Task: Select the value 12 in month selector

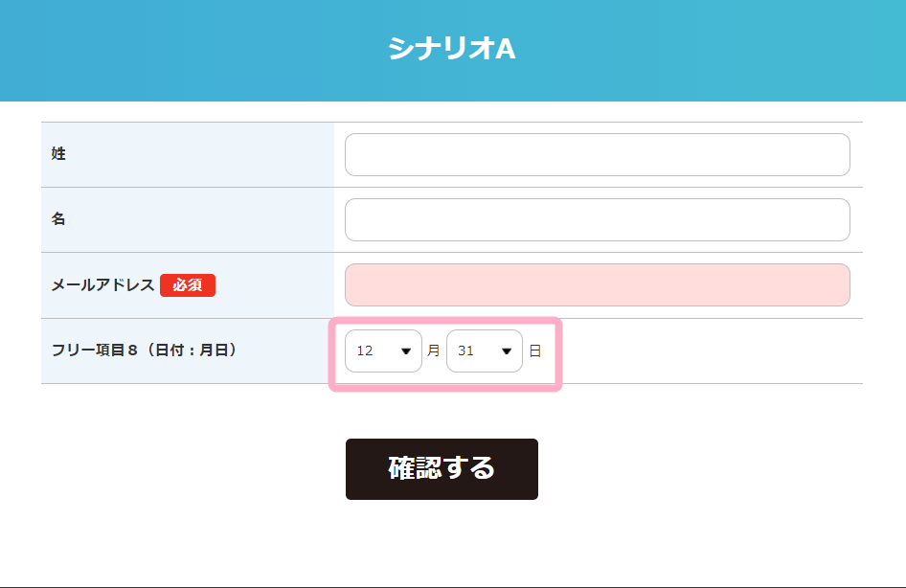Action: point(366,351)
